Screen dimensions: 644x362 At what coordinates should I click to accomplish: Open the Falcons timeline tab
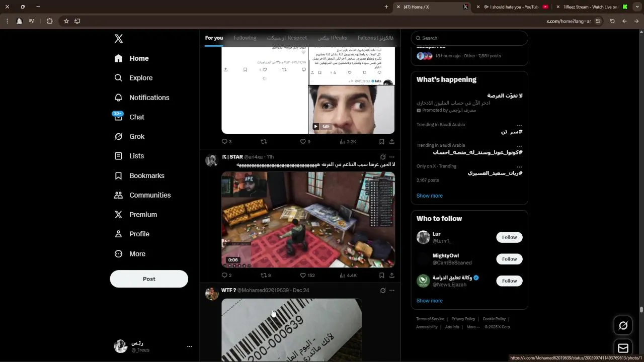tap(375, 38)
